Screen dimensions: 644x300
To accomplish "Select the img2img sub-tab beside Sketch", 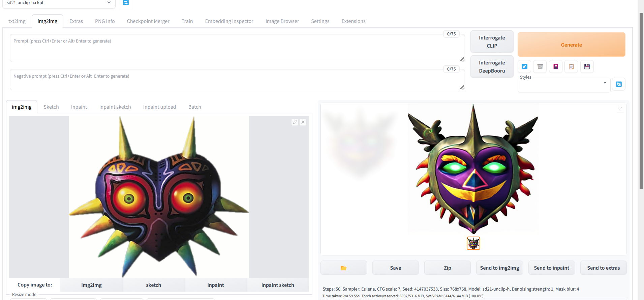I will [x=22, y=107].
